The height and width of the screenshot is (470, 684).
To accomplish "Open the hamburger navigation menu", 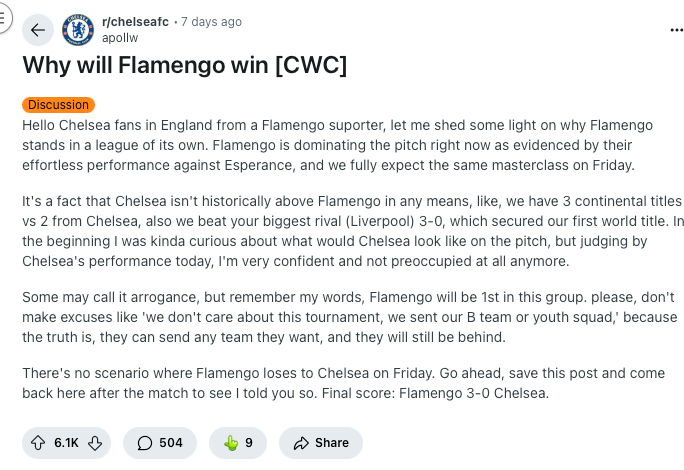I will (3, 18).
